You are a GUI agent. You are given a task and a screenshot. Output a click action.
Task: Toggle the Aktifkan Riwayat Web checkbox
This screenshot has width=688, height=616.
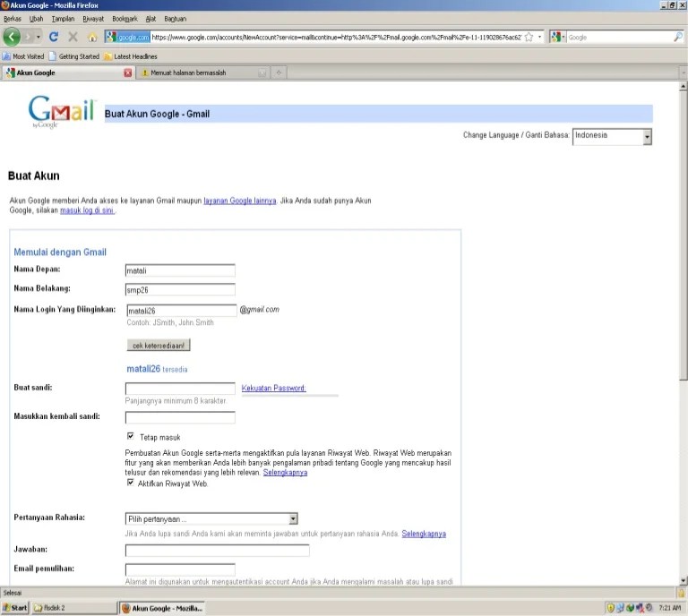[130, 483]
